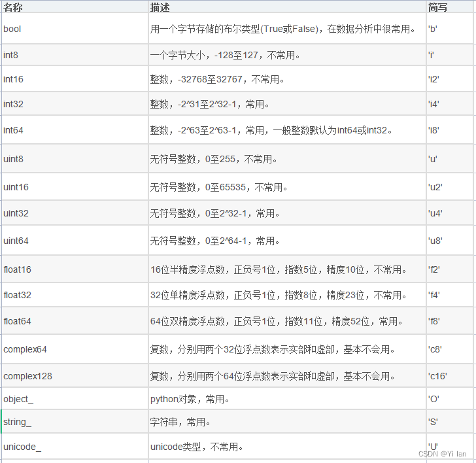Select the int8 name cell
Viewport: 476px width, 463px height.
point(75,55)
